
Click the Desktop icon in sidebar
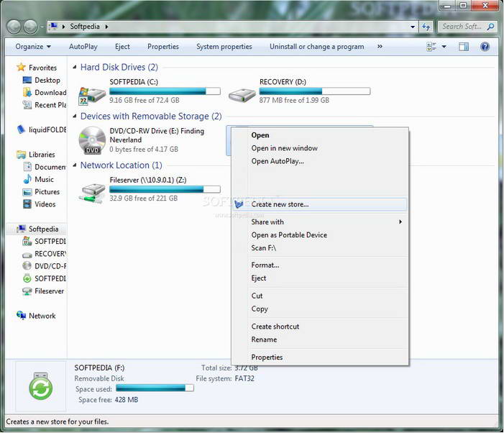(x=27, y=80)
